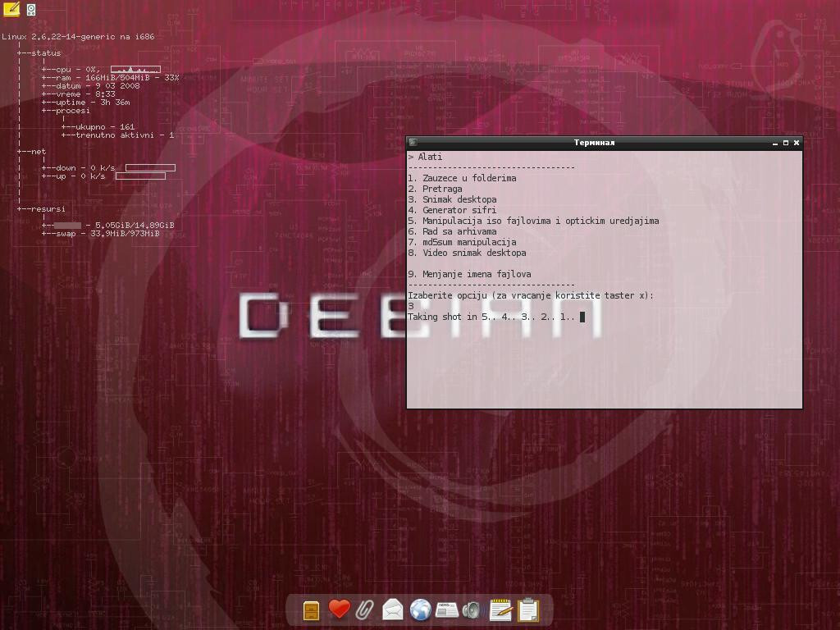
Task: Click the speaker device icon near the top-left
Action: [30, 10]
